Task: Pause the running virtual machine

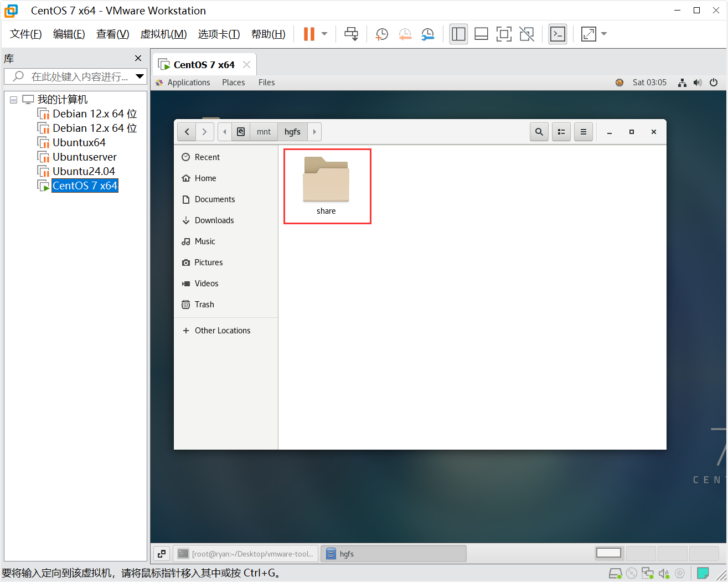Action: pos(309,34)
